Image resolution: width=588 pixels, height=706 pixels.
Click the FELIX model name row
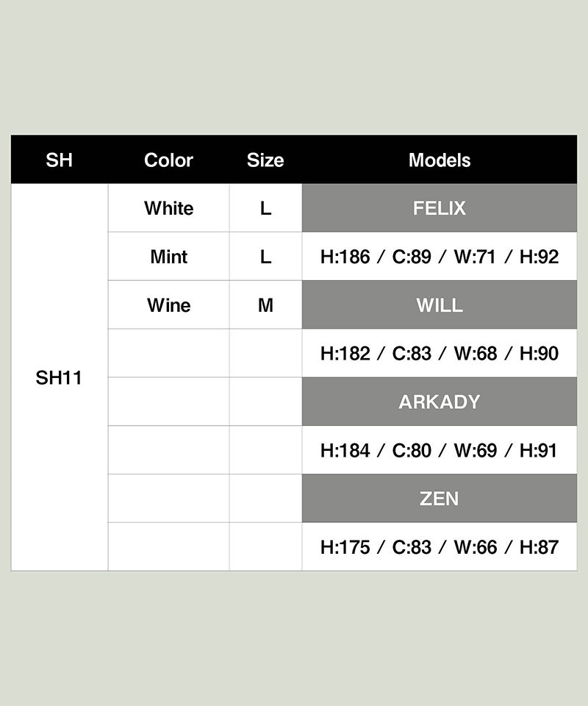pyautogui.click(x=440, y=208)
